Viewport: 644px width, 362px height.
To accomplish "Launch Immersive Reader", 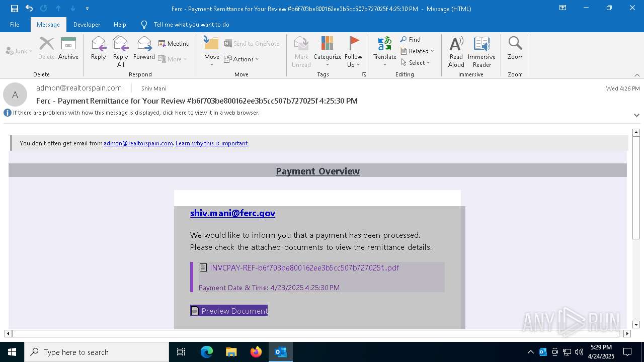I will (482, 51).
